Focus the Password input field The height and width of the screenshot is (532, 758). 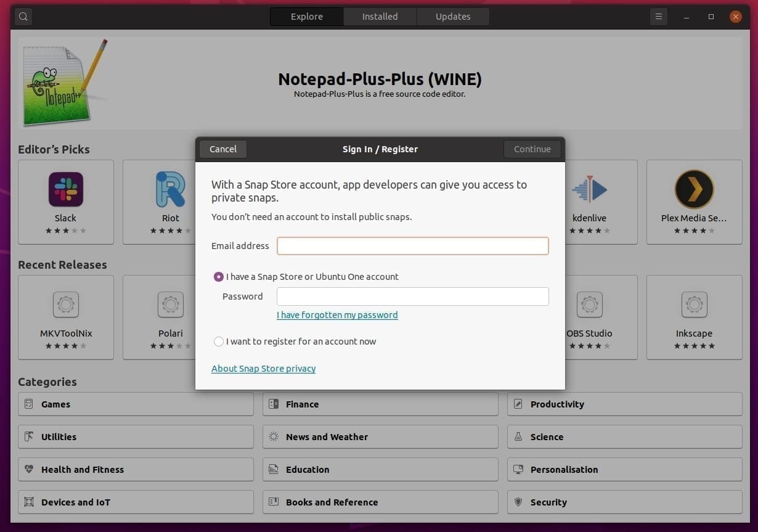413,297
